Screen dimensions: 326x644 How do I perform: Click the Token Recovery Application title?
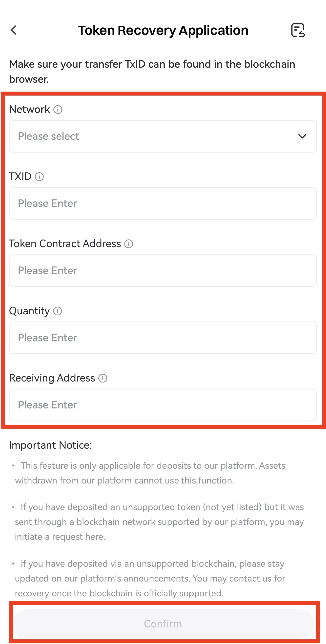click(x=163, y=31)
